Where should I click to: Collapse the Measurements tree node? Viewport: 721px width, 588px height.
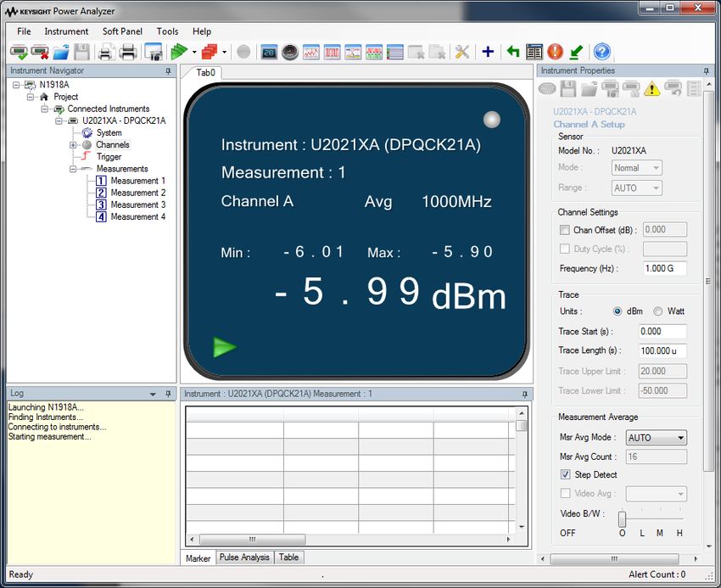tap(73, 169)
